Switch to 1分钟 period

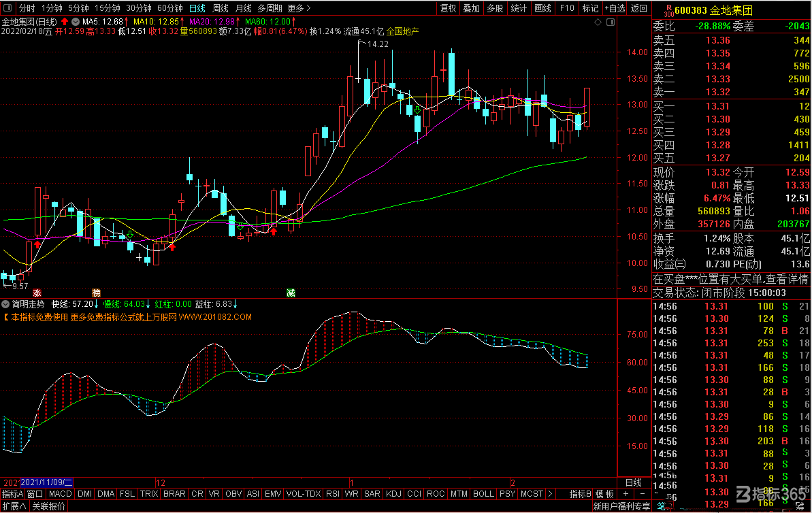[x=52, y=8]
